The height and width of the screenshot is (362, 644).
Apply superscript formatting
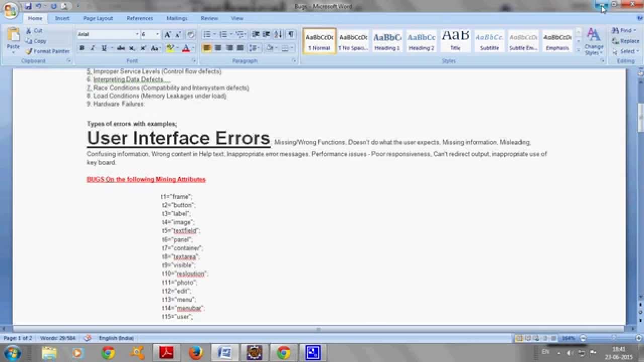pyautogui.click(x=143, y=48)
